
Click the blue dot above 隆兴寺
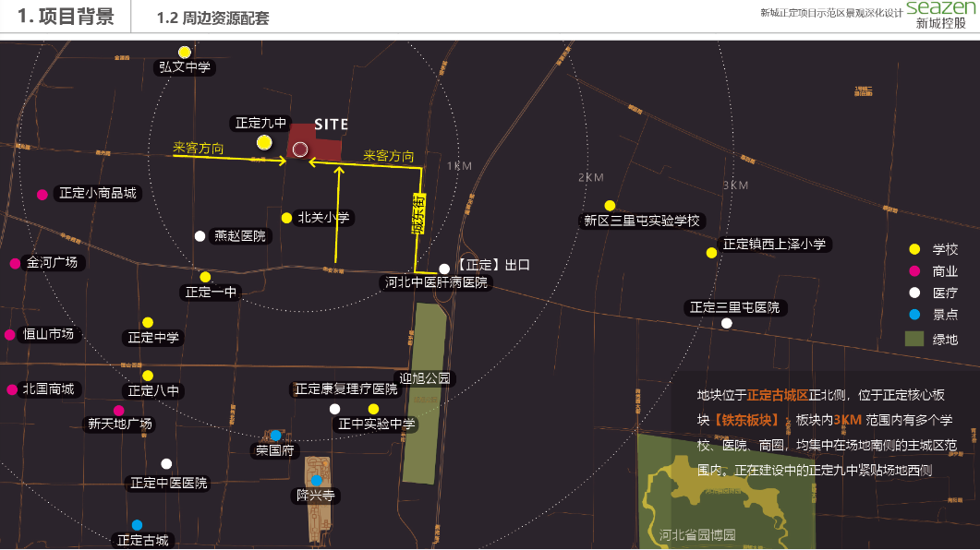316,480
